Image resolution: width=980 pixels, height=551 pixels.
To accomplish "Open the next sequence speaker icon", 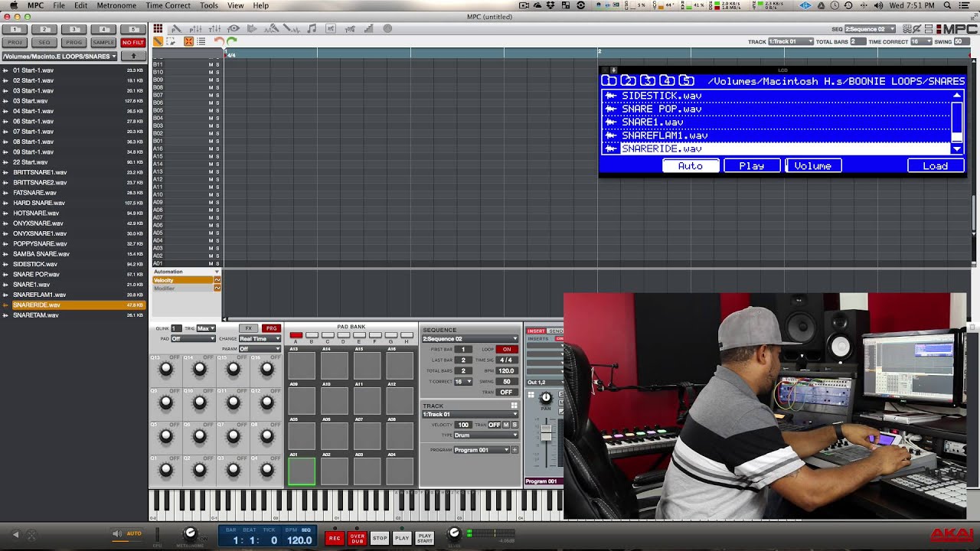I will coord(253,29).
